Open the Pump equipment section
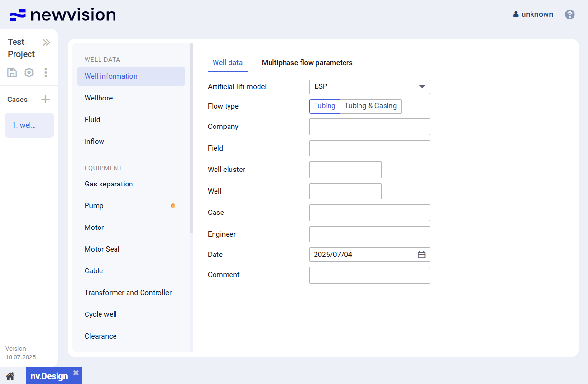The height and width of the screenshot is (384, 588). 94,206
